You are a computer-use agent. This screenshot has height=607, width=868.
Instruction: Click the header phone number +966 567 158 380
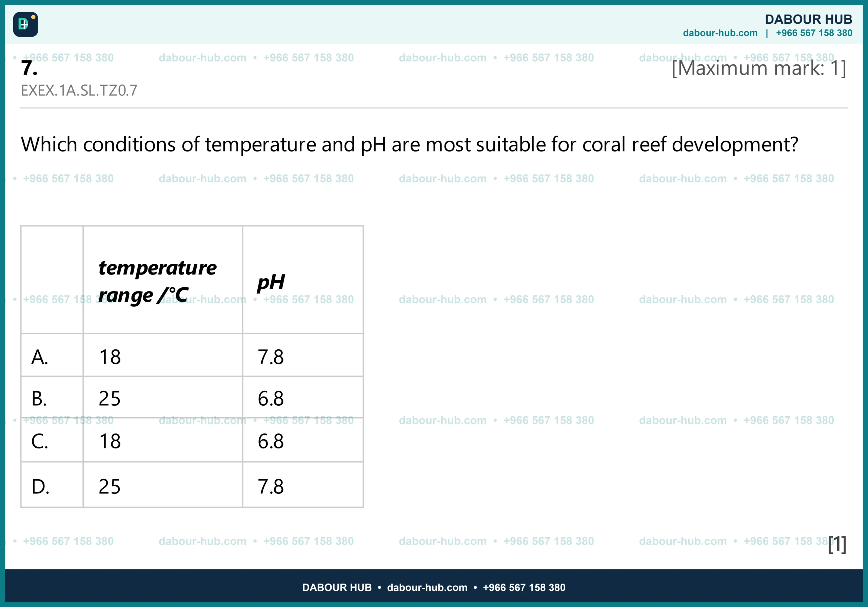pyautogui.click(x=814, y=33)
